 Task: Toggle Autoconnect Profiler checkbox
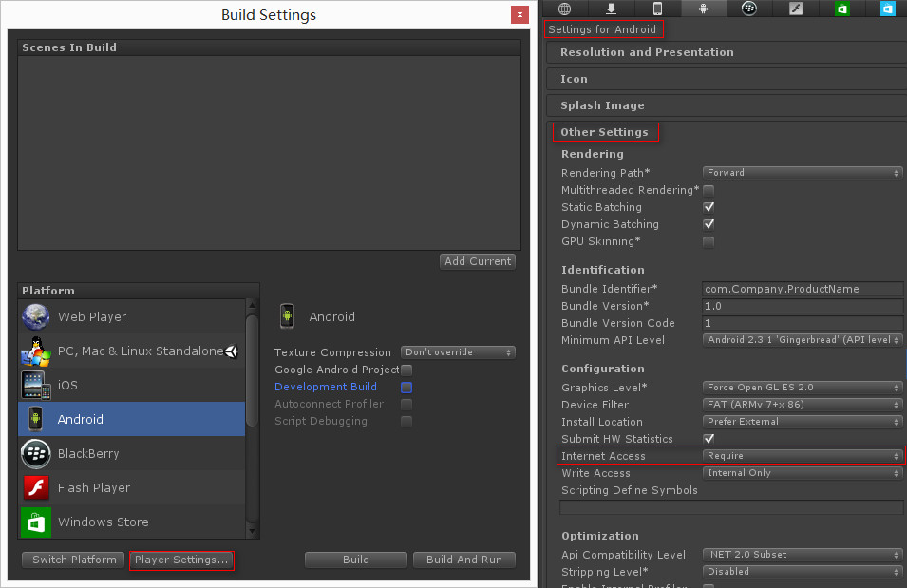pos(406,404)
